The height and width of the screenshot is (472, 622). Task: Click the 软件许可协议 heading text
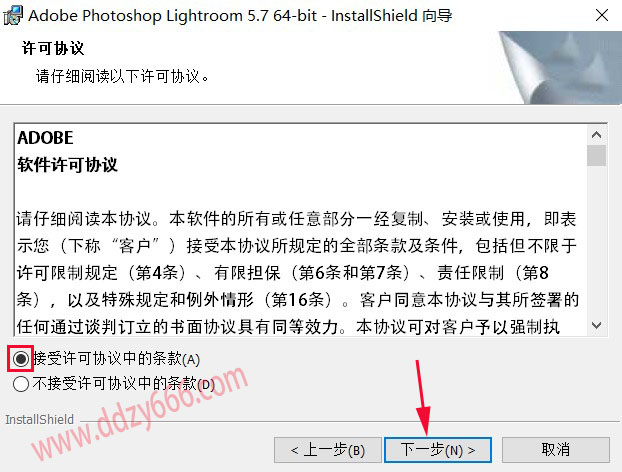tap(67, 165)
